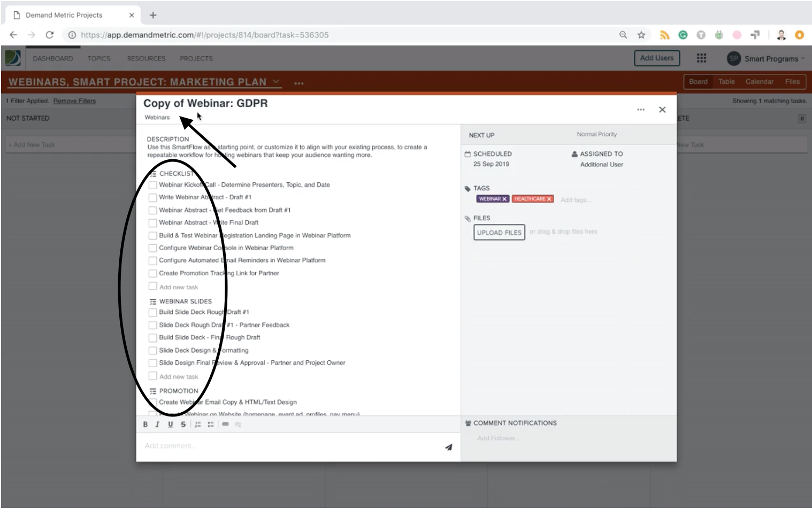Check Create Promotion Tracking Link item

click(x=152, y=273)
